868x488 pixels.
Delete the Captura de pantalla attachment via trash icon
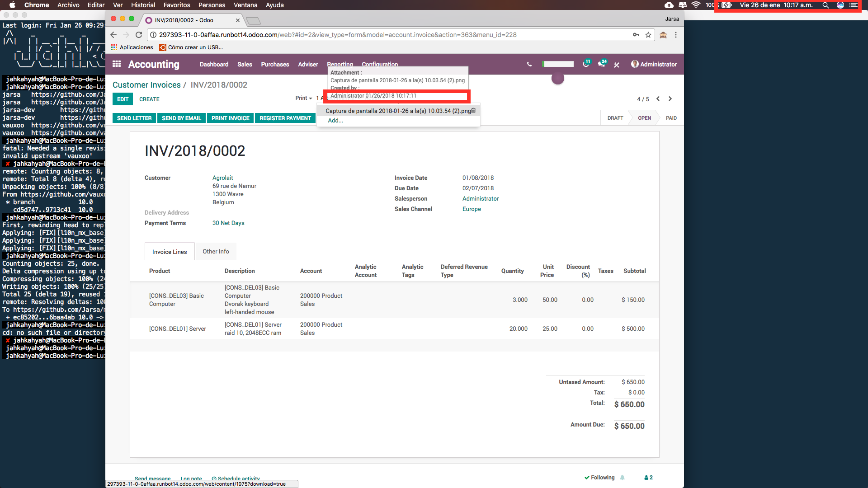[473, 111]
